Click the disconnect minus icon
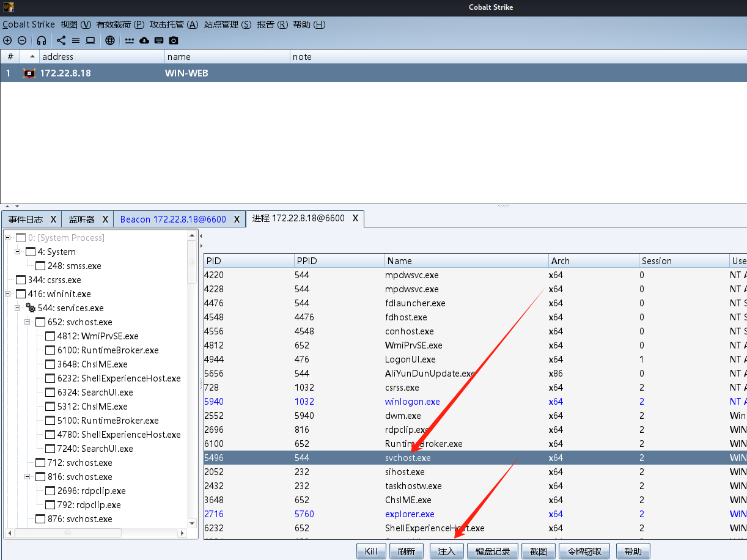 tap(22, 40)
